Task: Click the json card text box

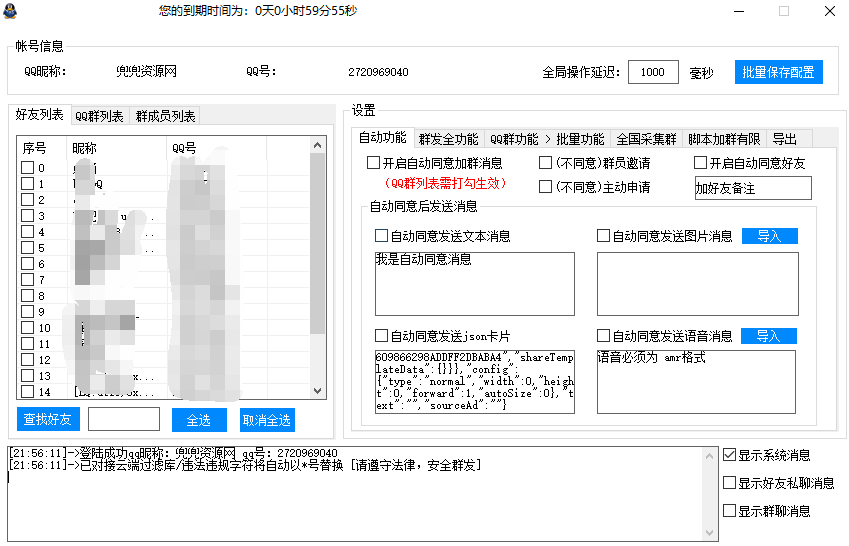Action: (475, 382)
